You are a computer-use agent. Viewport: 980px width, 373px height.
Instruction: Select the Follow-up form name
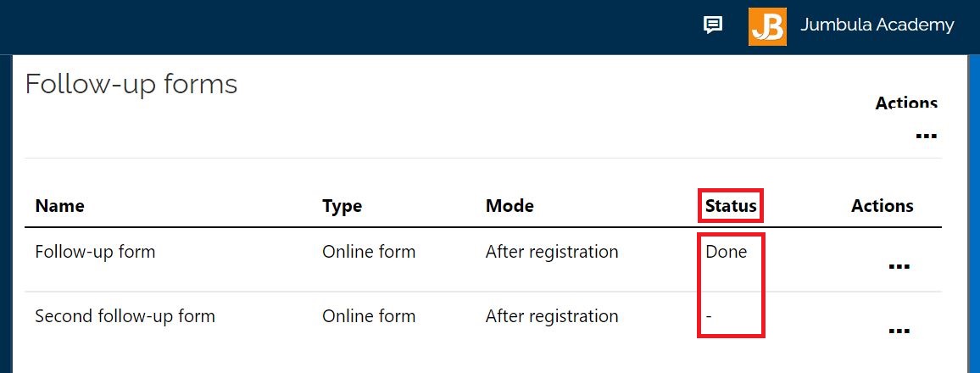tap(95, 252)
